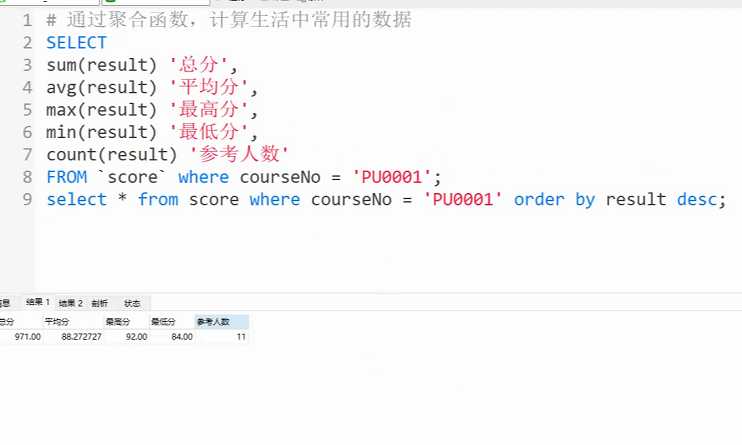Place cursor on max(result) in line 5
The width and height of the screenshot is (742, 445).
[101, 110]
